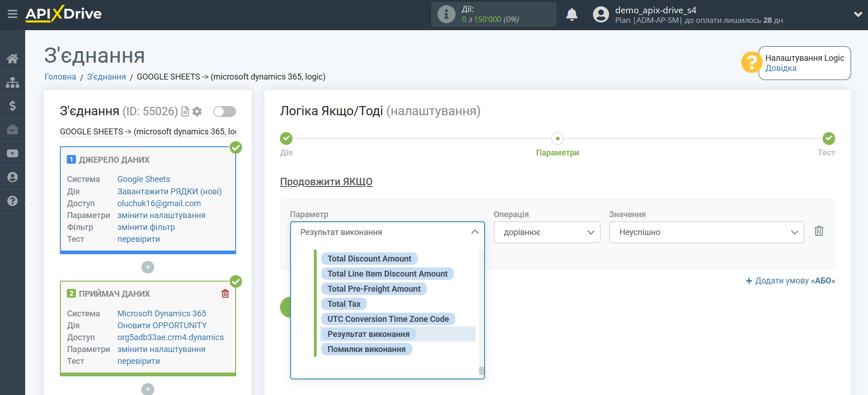Click receiver перевірити link
Screen dimensions: 868x395
pos(139,361)
